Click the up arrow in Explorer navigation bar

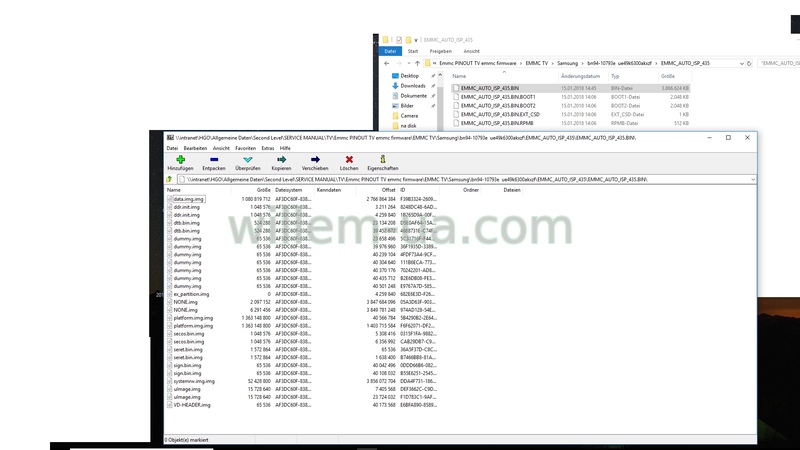click(x=417, y=63)
